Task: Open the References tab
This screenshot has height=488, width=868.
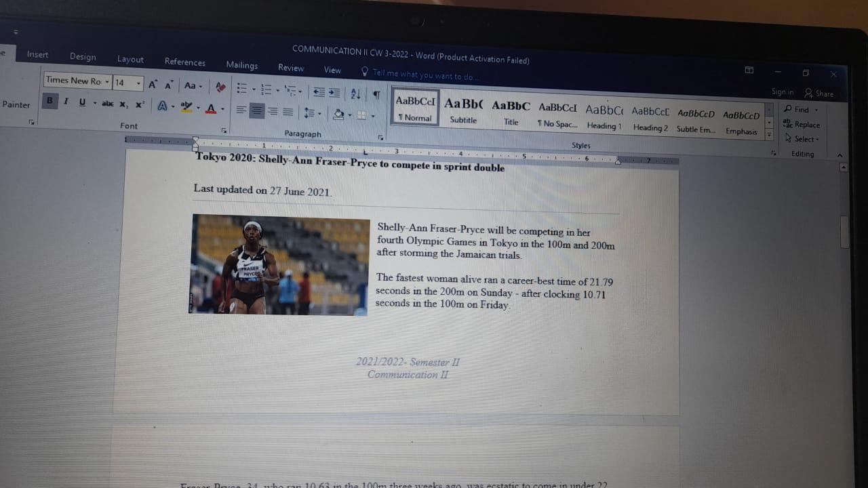Action: [x=185, y=62]
